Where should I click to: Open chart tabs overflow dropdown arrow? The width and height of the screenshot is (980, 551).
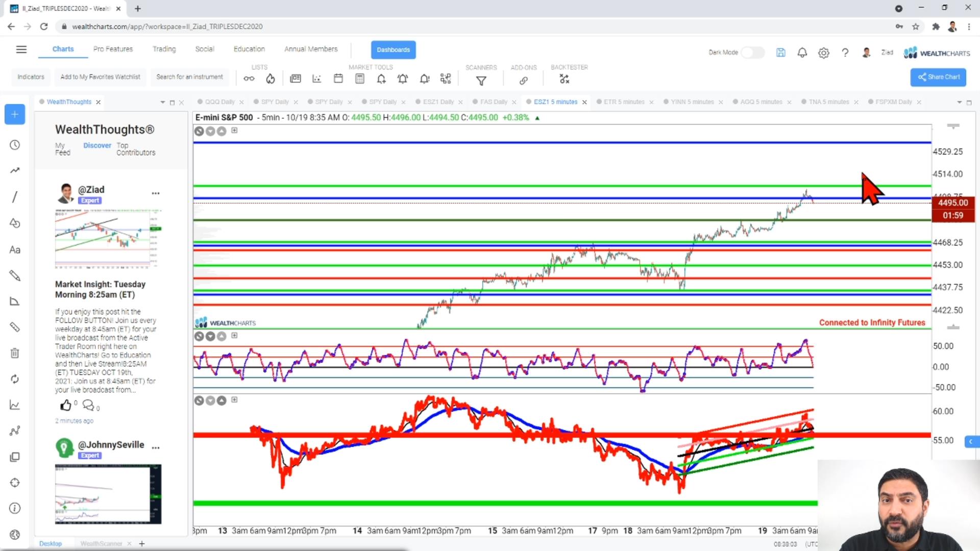[959, 103]
